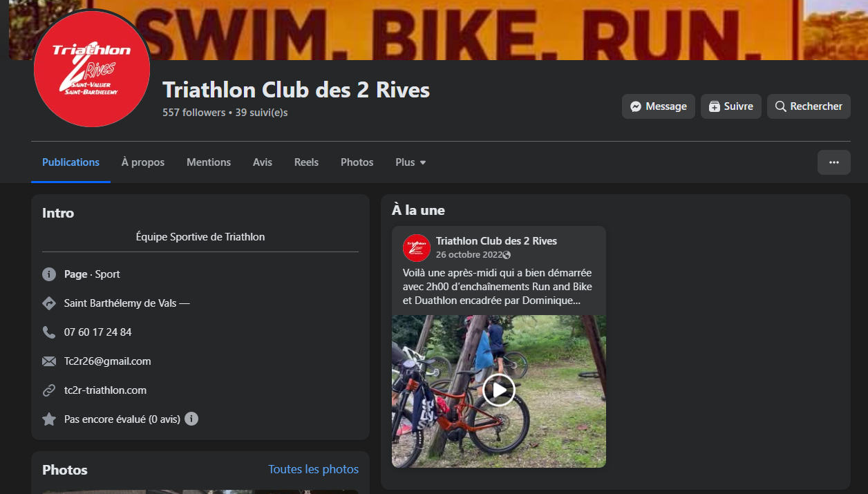Select the Reels tab
Viewport: 868px width, 494px height.
pos(306,162)
